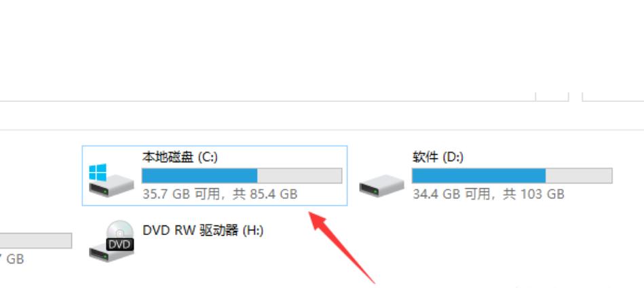Click the 软件 (D:) drive name
This screenshot has height=288, width=644.
[438, 157]
